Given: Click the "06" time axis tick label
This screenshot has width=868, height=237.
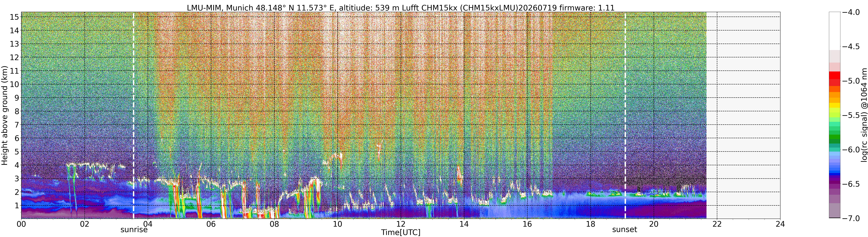Looking at the screenshot, I should [x=211, y=224].
